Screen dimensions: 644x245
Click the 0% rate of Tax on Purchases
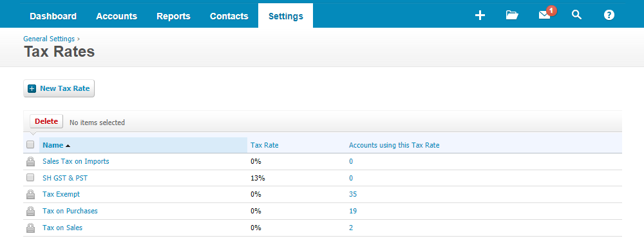pyautogui.click(x=256, y=211)
